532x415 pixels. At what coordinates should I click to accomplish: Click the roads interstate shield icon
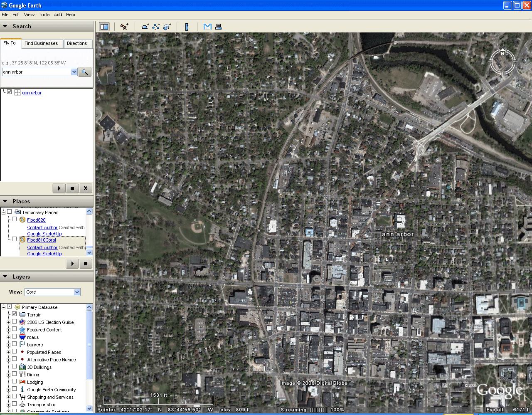point(22,337)
